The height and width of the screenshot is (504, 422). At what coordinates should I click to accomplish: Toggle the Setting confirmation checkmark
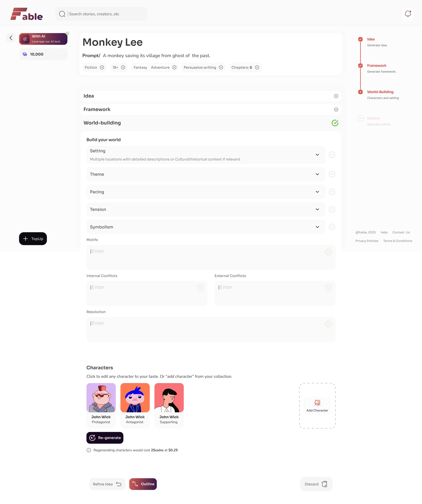click(x=332, y=155)
